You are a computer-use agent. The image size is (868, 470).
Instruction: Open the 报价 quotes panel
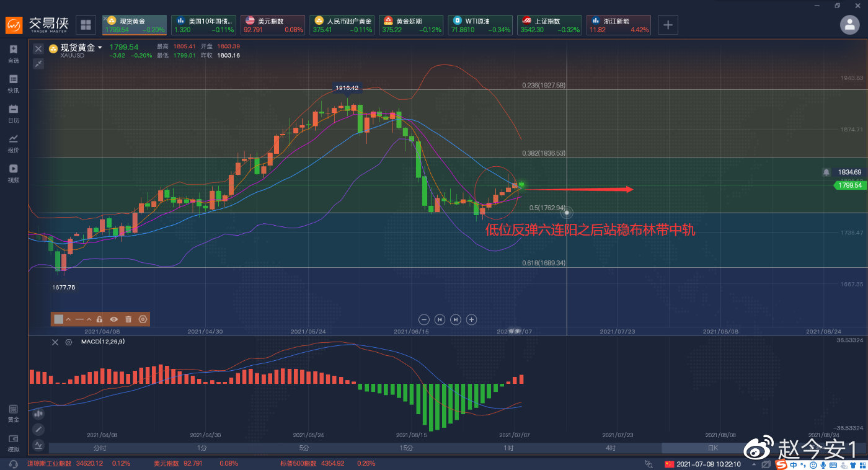pos(14,143)
